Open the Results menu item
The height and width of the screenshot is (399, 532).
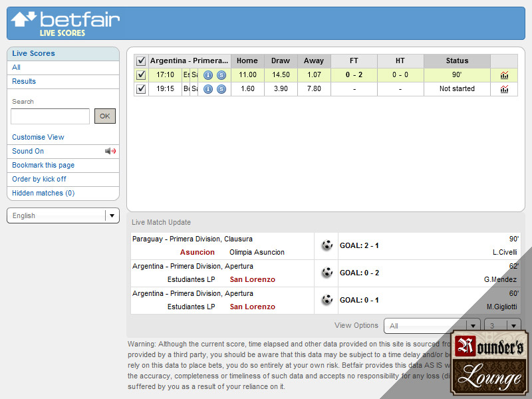coord(24,81)
